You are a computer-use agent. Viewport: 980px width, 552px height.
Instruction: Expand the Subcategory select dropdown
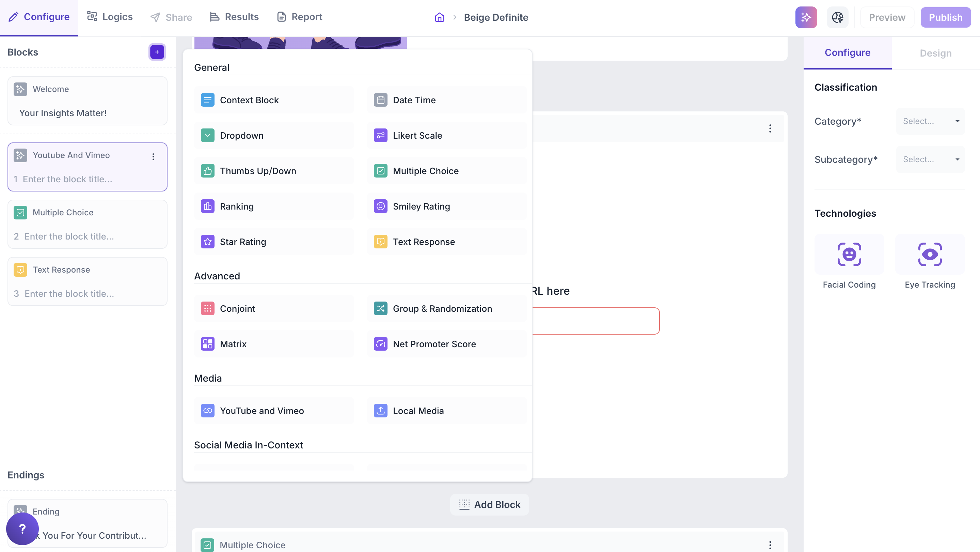(x=930, y=159)
